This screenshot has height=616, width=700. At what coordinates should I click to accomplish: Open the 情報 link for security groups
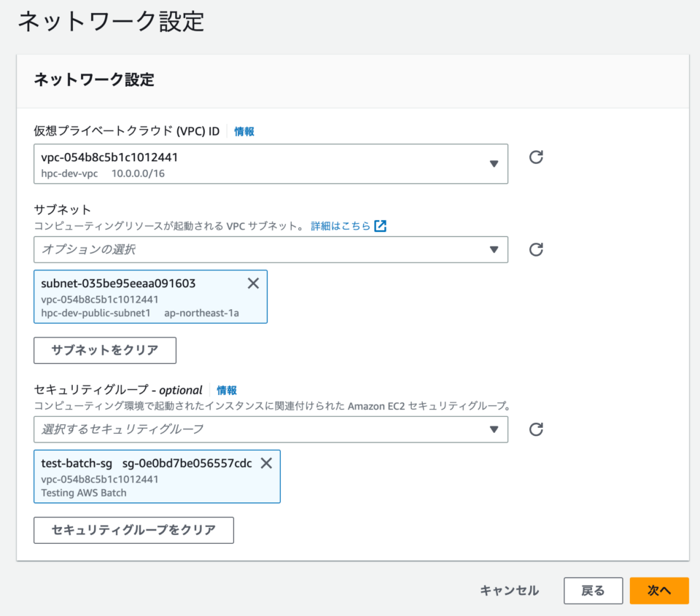tap(226, 390)
